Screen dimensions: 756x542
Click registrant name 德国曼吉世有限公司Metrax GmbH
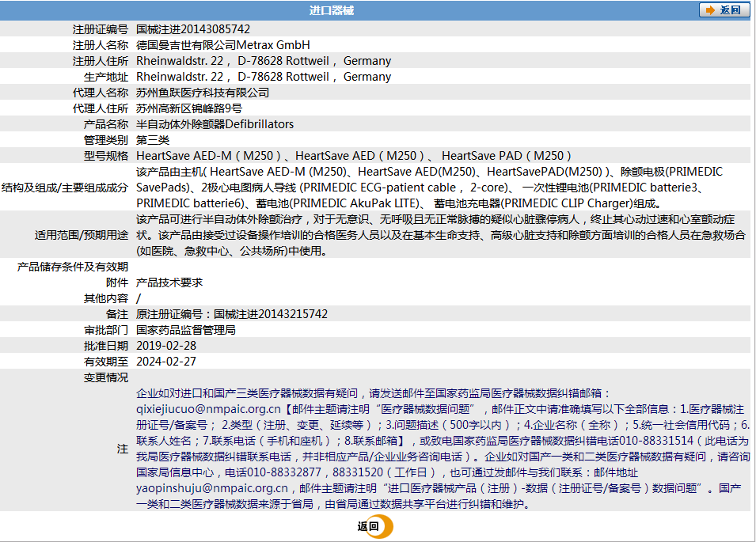[222, 45]
